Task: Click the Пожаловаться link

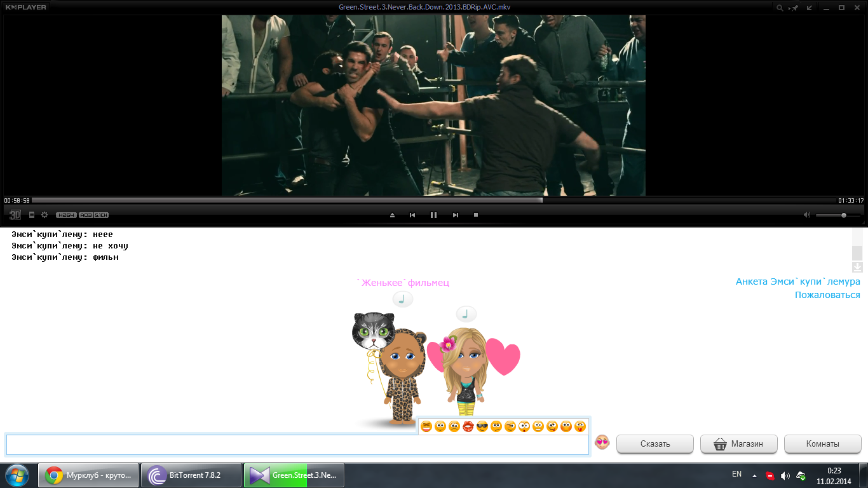Action: pos(827,295)
